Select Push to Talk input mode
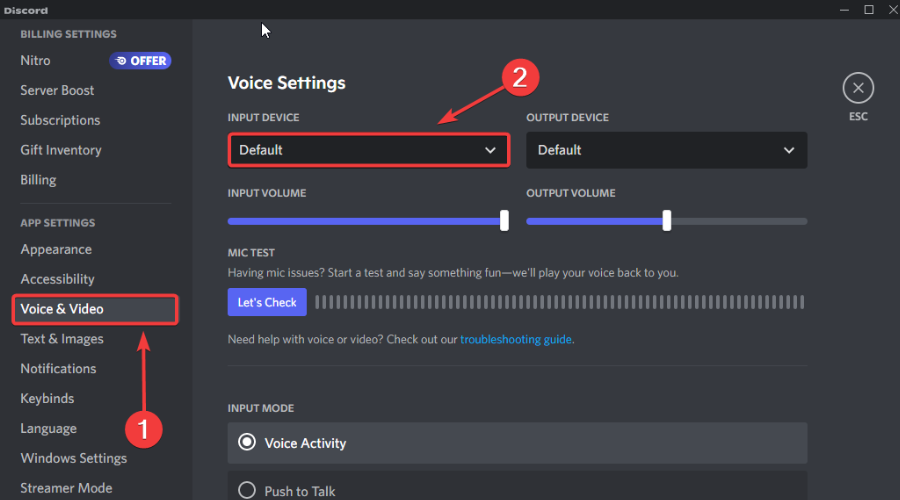 [x=517, y=487]
